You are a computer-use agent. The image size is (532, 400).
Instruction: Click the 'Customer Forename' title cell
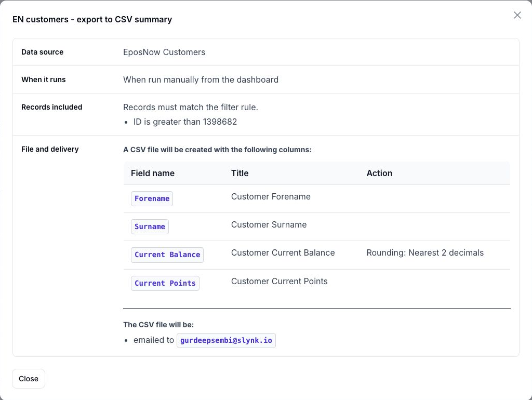coord(271,197)
